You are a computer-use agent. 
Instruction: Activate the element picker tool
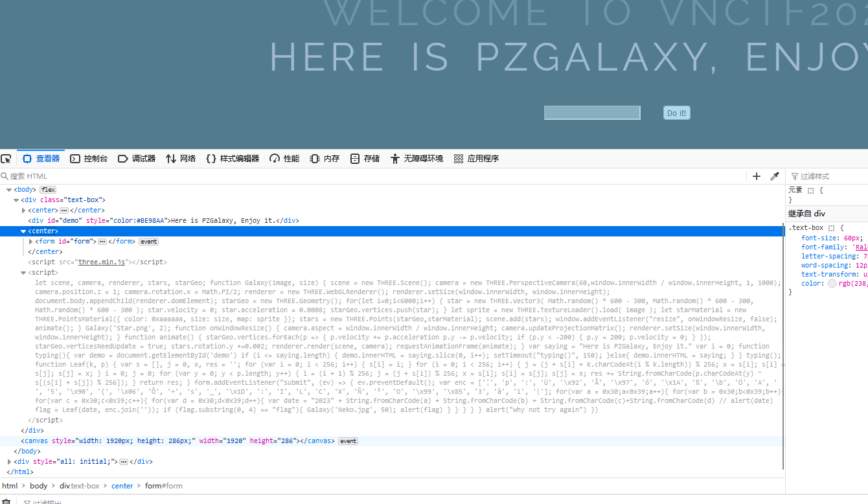[x=6, y=159]
